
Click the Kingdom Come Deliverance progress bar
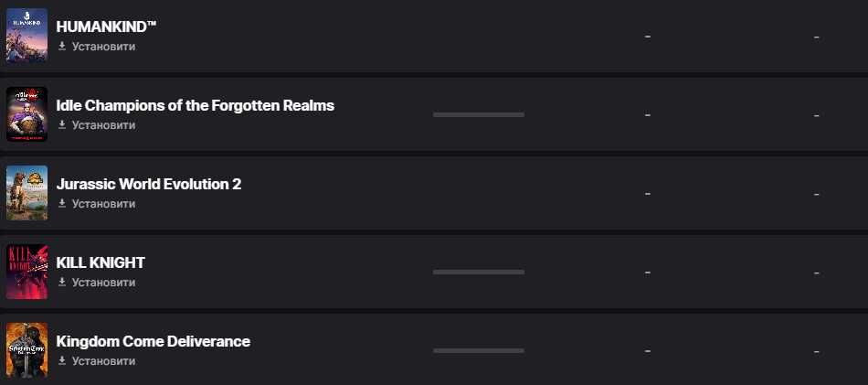[x=479, y=350]
